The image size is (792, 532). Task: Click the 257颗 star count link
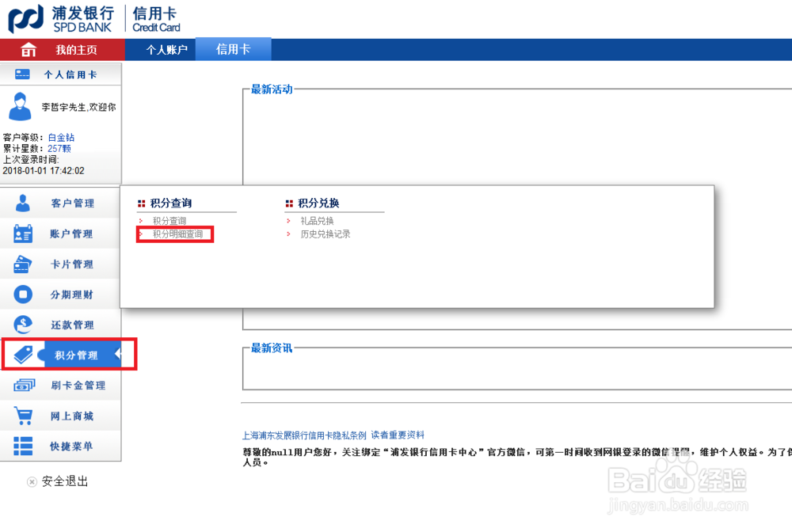click(x=59, y=148)
